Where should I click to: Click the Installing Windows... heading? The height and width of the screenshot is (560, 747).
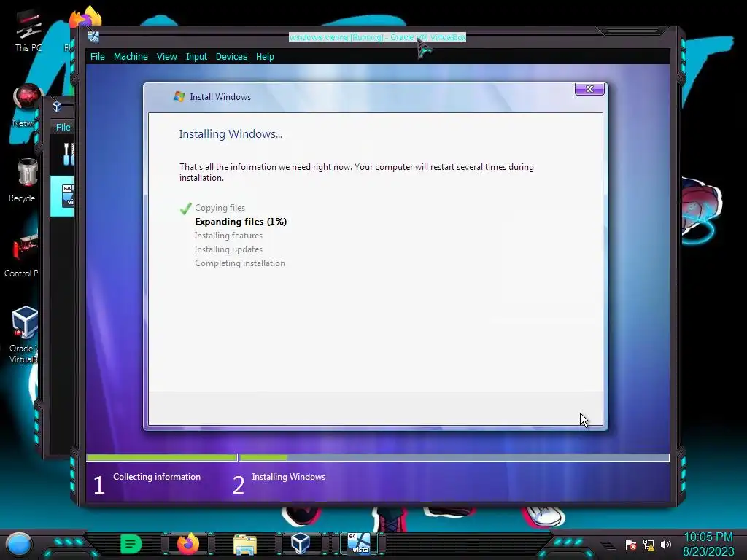231,134
